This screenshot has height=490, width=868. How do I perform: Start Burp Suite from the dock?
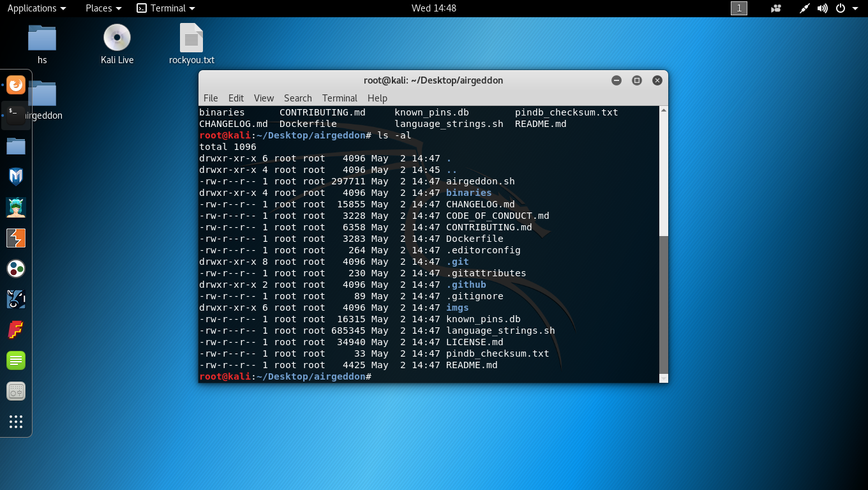16,238
